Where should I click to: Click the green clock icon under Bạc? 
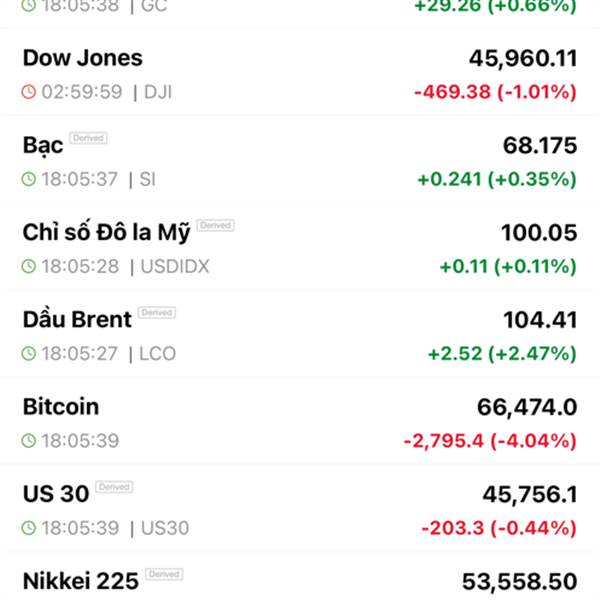[29, 179]
